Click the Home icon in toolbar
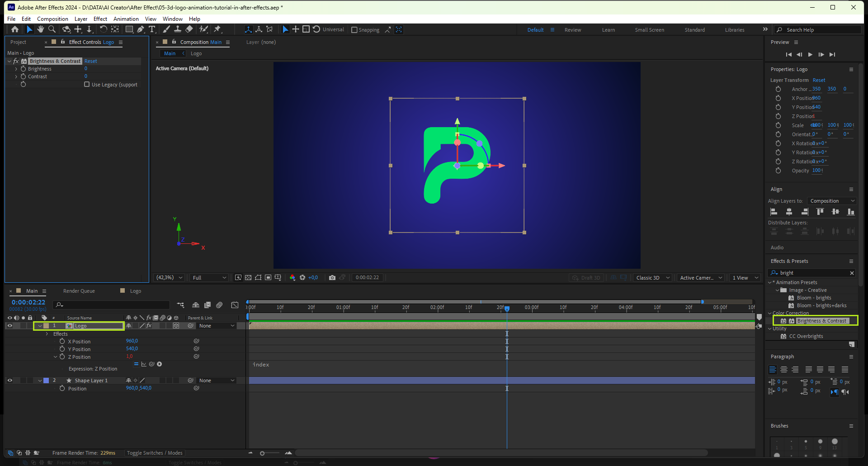 click(x=15, y=29)
